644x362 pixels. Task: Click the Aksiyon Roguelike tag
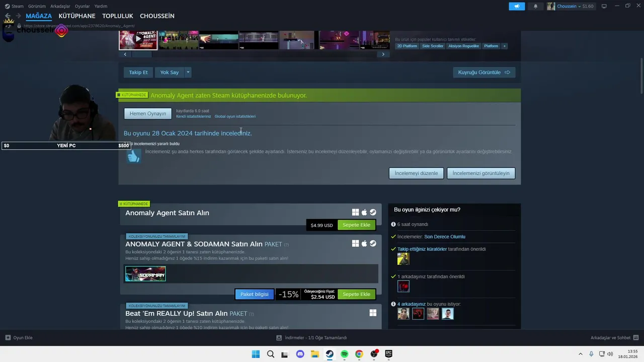(x=464, y=46)
